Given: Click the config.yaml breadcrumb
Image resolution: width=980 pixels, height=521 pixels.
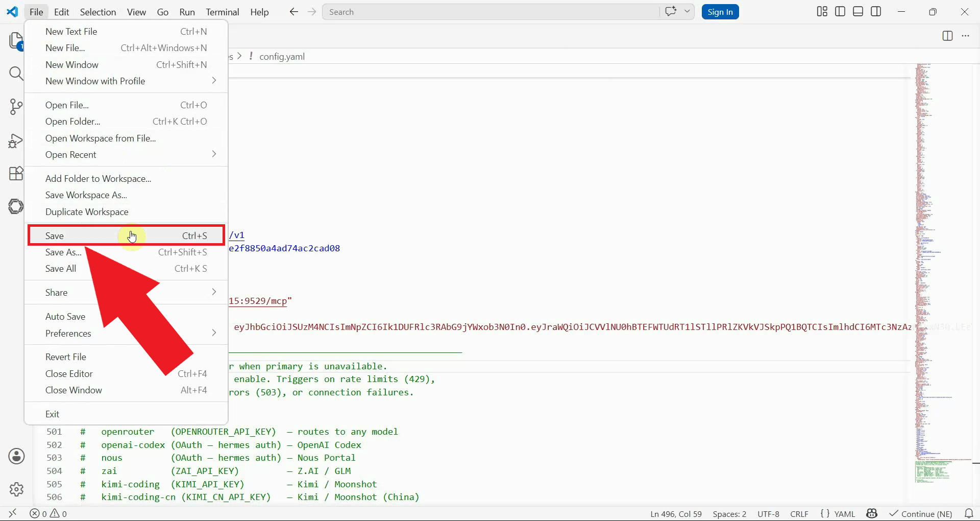Looking at the screenshot, I should pyautogui.click(x=282, y=57).
